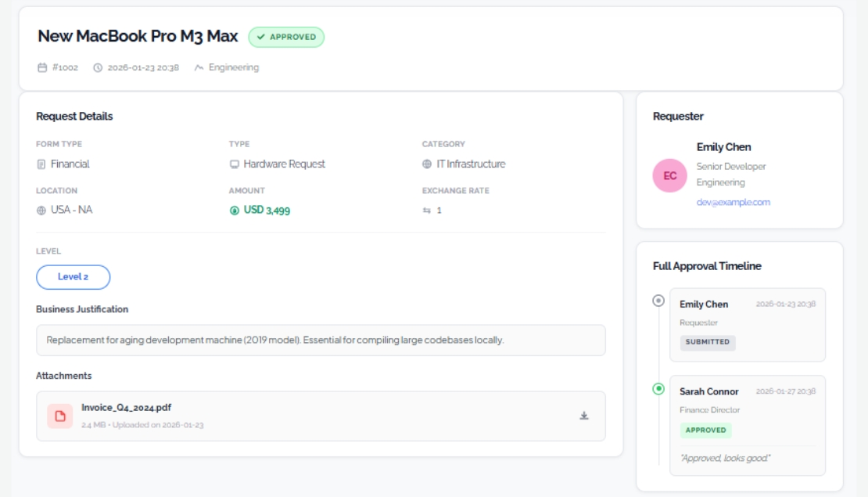868x497 pixels.
Task: Click the New MacBook Pro M3 Max title
Action: coord(138,36)
